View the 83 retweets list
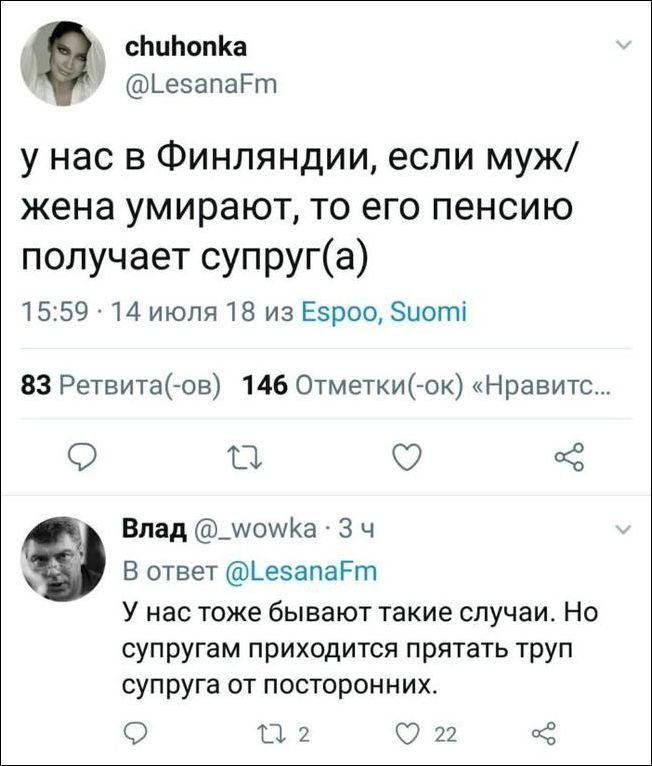The image size is (652, 766). point(121,385)
